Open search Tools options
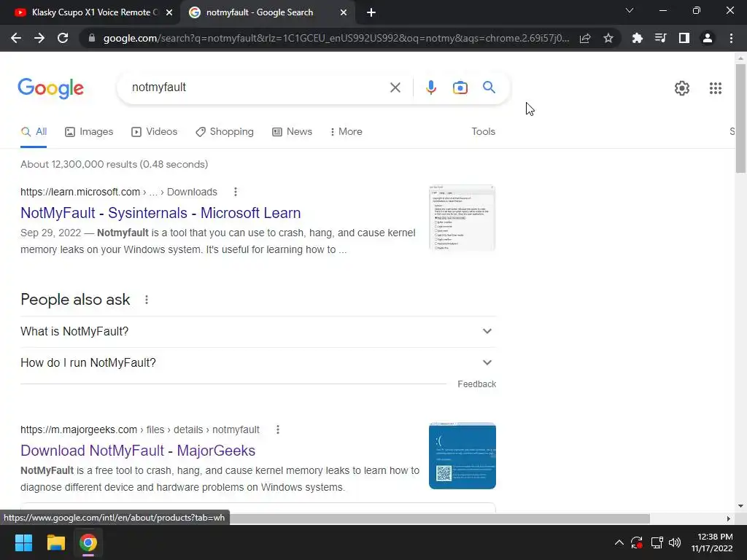747x560 pixels. (x=483, y=132)
